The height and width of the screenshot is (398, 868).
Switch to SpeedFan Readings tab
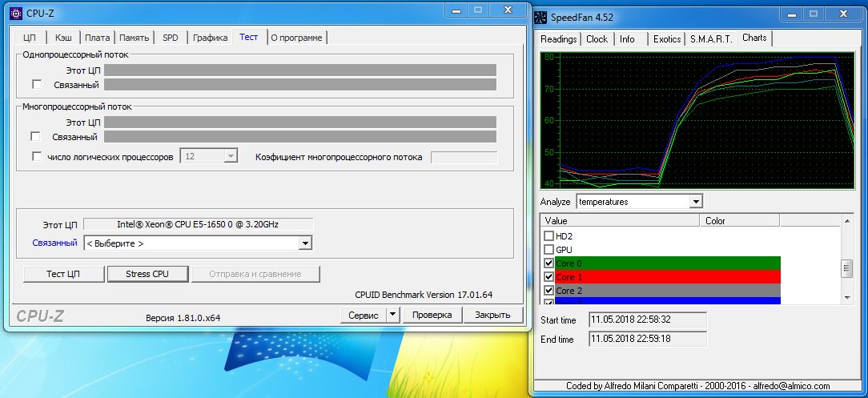pos(559,38)
